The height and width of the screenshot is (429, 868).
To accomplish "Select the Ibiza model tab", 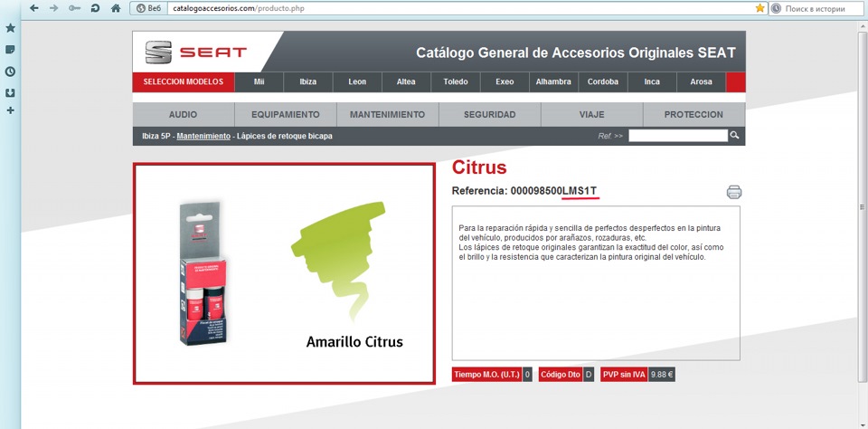I will 307,82.
